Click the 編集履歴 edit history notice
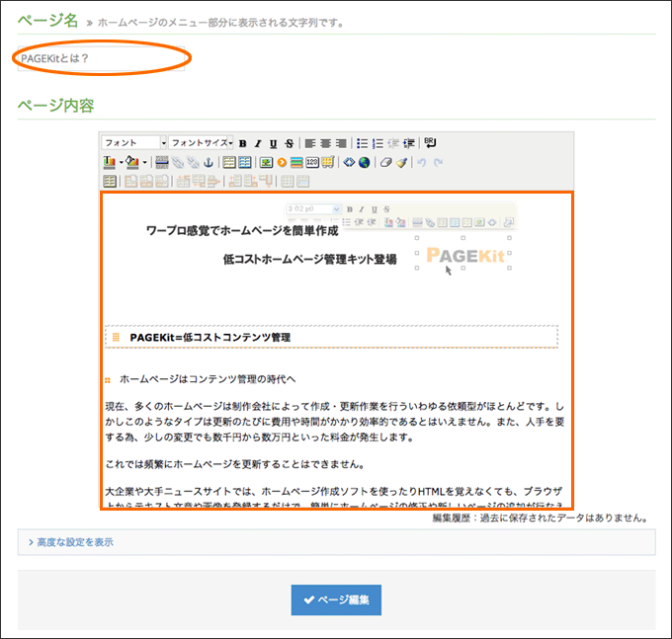The image size is (672, 639). pos(540,518)
